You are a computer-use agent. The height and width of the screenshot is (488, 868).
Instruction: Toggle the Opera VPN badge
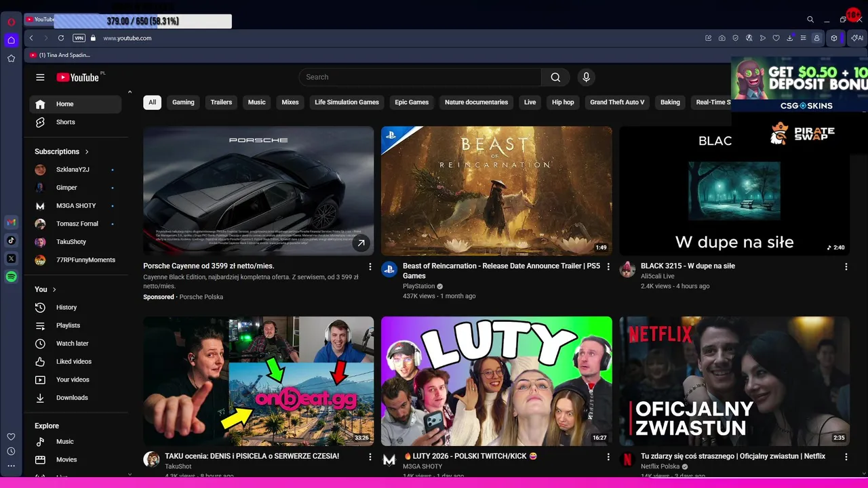point(79,38)
